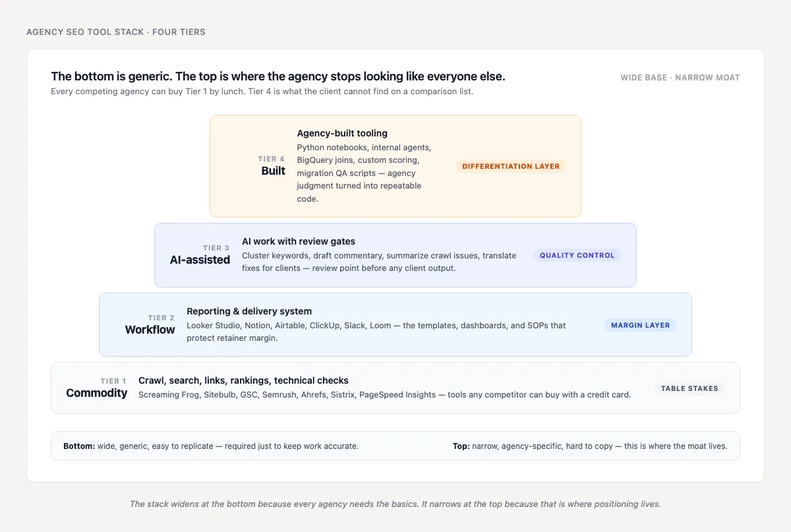
Task: Select the 'Built' tier name
Action: 274,171
